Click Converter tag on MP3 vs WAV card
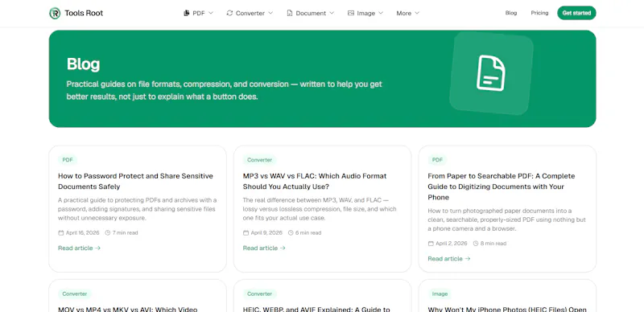This screenshot has height=312, width=644. (x=259, y=160)
